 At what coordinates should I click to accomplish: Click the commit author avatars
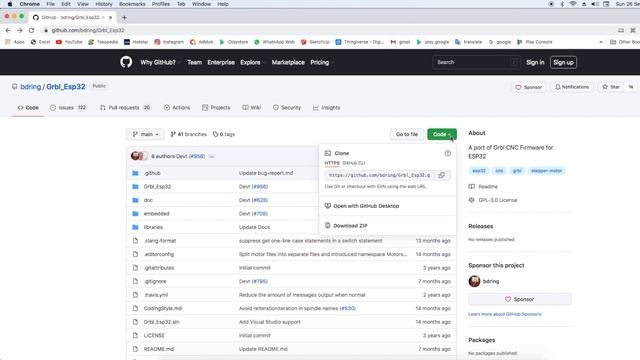coord(139,156)
